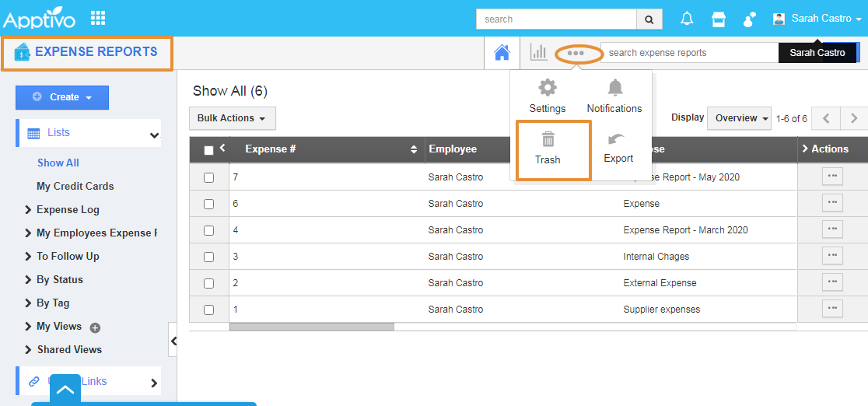
Task: Open actions menu for expense 1
Action: (832, 309)
